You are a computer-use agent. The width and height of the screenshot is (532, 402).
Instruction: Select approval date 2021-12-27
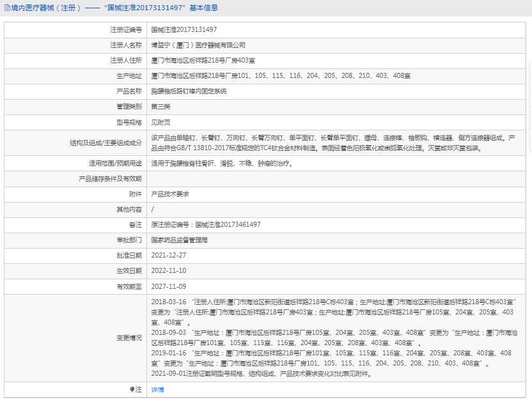tap(169, 256)
